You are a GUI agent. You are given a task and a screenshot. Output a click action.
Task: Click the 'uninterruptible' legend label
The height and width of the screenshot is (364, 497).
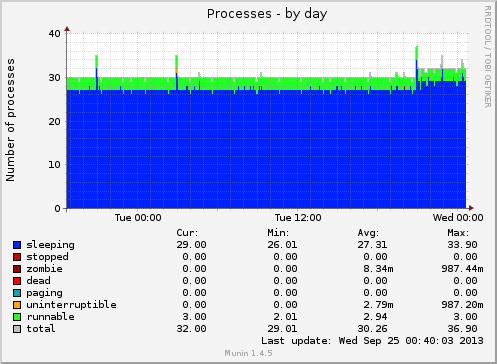[x=72, y=305]
